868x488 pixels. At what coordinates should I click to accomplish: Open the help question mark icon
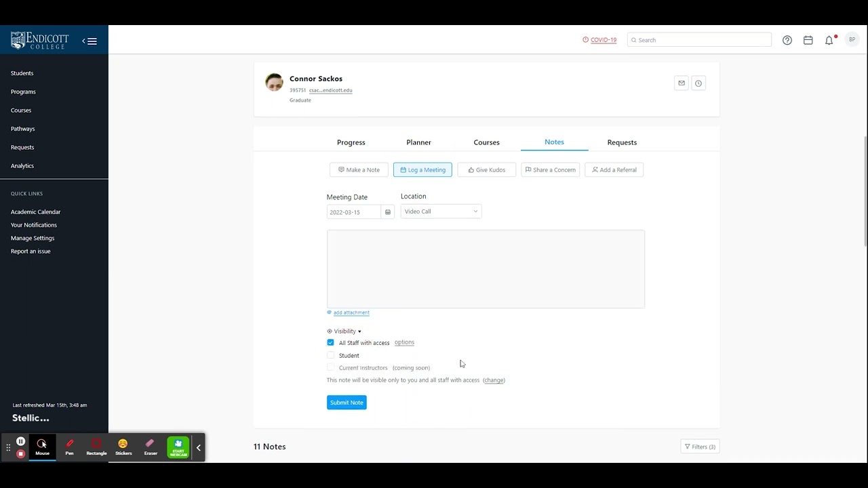787,40
